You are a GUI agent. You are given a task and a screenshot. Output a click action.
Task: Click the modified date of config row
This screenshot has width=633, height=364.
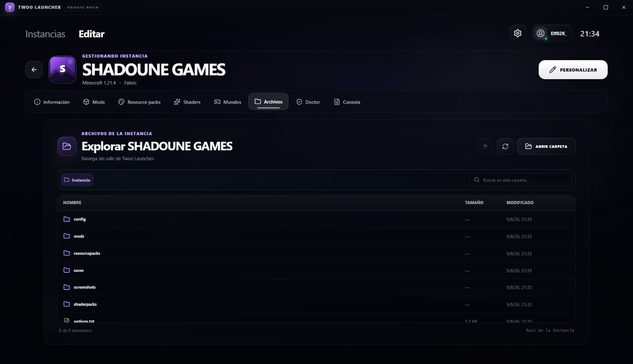519,219
